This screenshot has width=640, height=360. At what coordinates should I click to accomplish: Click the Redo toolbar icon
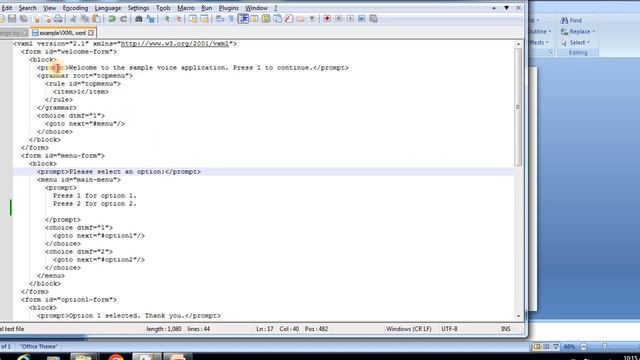(123, 19)
